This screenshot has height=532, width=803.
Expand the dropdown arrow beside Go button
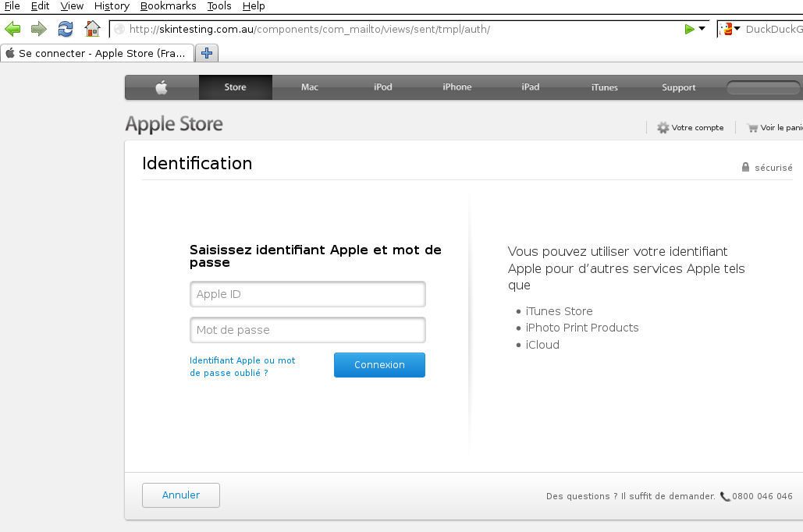[x=702, y=29]
